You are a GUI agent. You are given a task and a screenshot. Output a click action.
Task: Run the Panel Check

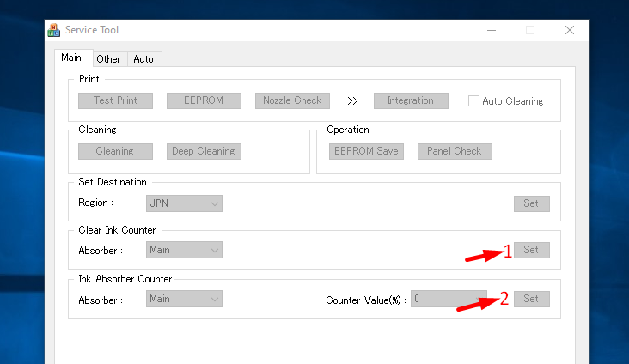[x=455, y=151]
